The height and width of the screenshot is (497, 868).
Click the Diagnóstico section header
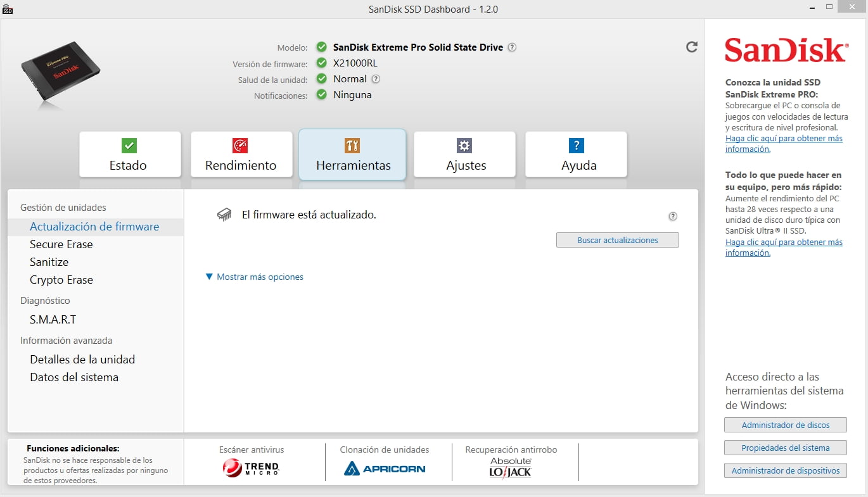pos(45,301)
